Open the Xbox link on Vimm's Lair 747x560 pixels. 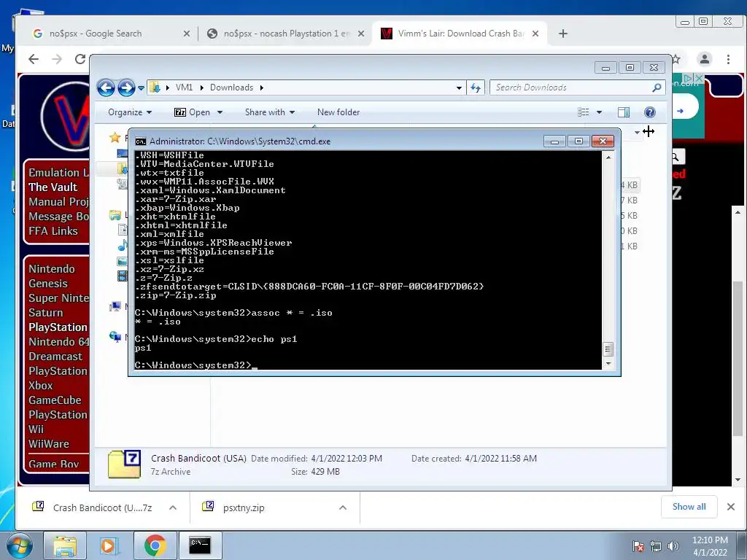point(41,386)
